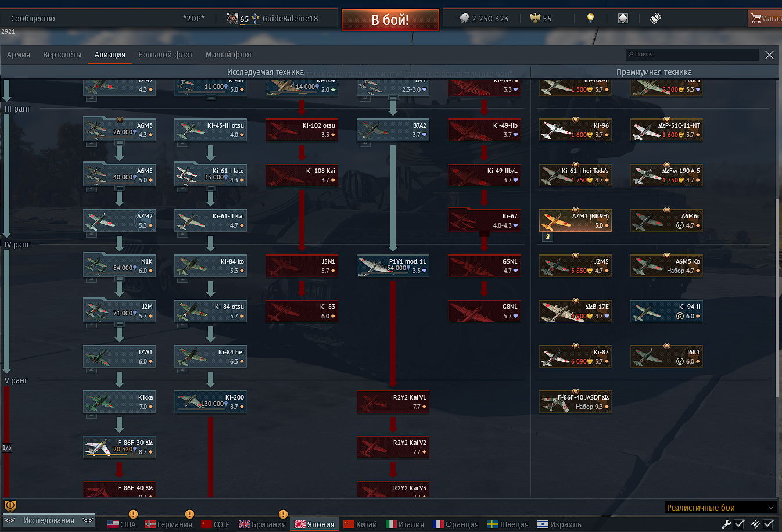Switch to the Вертолёты tab

pyautogui.click(x=62, y=55)
